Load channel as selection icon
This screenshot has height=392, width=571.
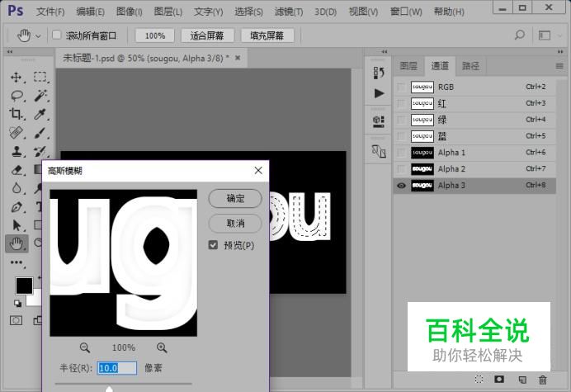point(479,380)
